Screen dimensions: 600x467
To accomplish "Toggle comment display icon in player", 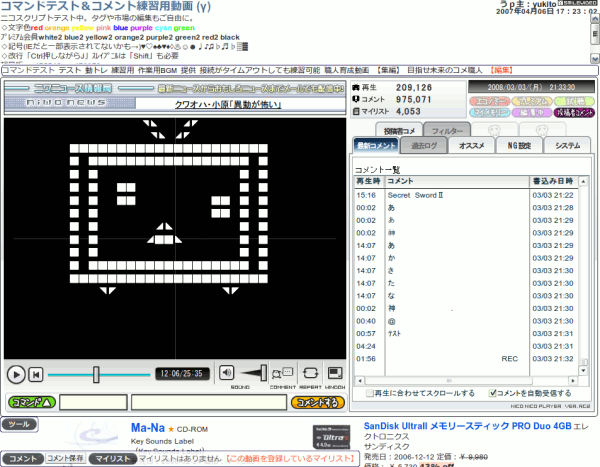I will coord(282,373).
